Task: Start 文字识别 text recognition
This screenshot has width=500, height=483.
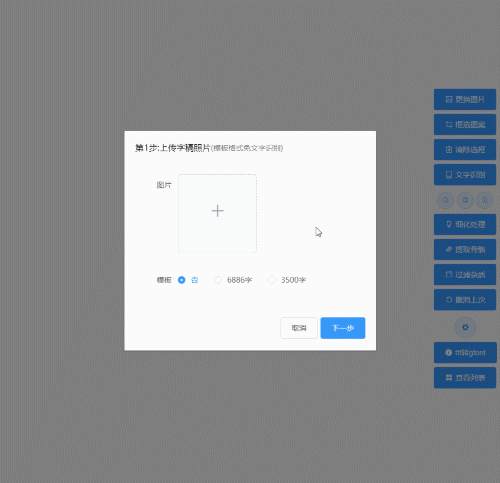Action: click(465, 174)
